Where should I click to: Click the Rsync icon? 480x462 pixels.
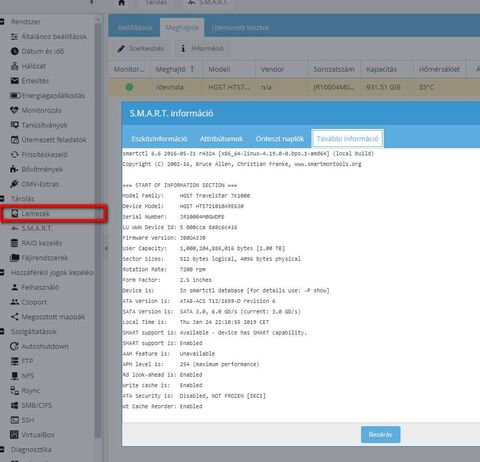coord(14,390)
